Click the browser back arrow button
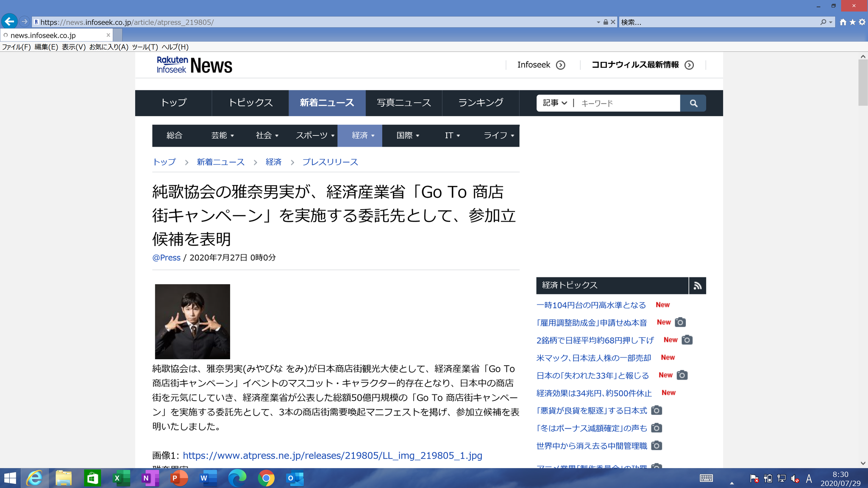Image resolution: width=868 pixels, height=488 pixels. pos(9,22)
